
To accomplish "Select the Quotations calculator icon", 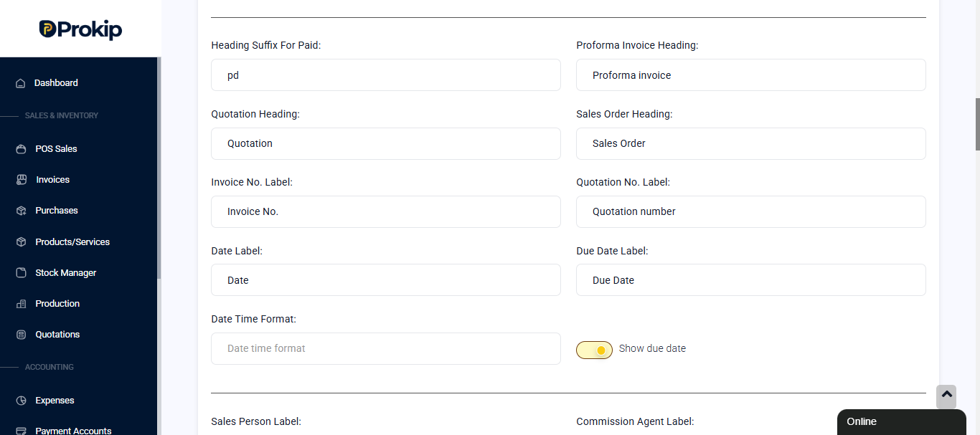I will point(21,335).
